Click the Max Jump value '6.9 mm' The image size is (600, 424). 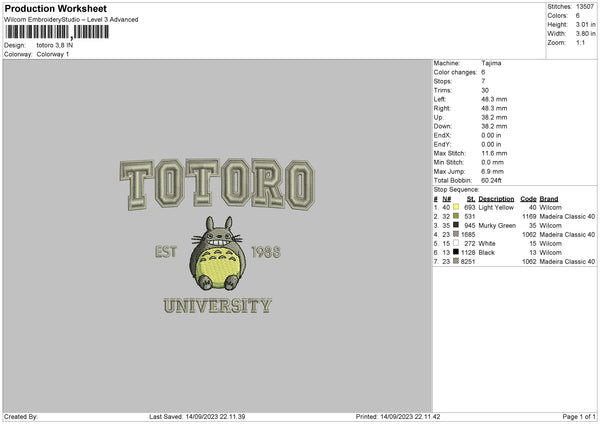(x=492, y=171)
